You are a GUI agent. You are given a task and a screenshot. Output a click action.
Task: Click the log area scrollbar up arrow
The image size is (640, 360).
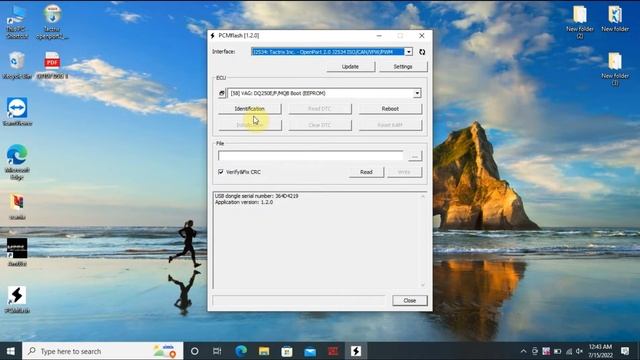point(423,196)
